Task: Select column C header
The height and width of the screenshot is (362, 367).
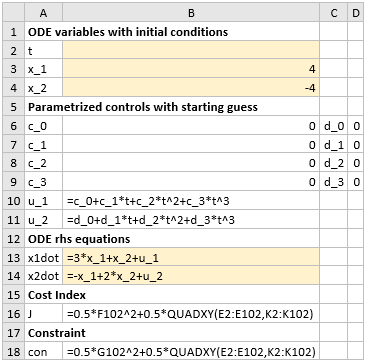Action: (333, 13)
